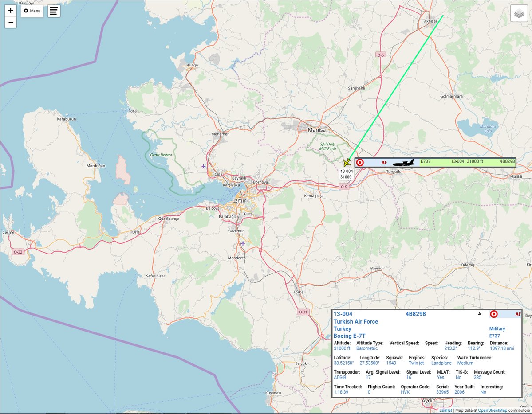Open the map layers selector
This screenshot has height=414, width=532.
[519, 13]
